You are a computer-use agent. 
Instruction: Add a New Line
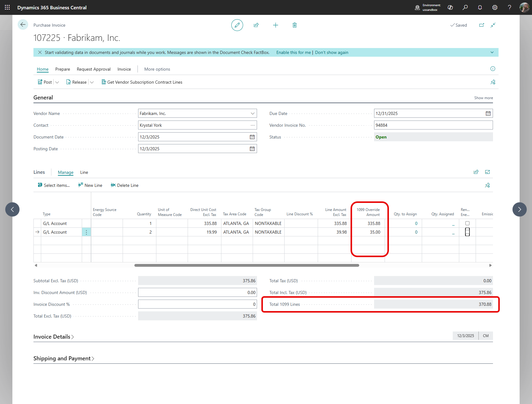point(90,185)
